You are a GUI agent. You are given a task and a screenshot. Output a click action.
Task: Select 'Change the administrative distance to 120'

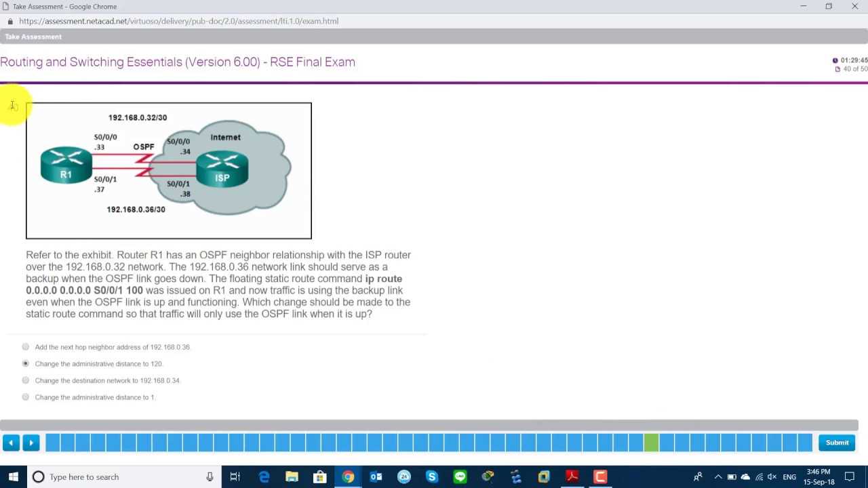(26, 363)
